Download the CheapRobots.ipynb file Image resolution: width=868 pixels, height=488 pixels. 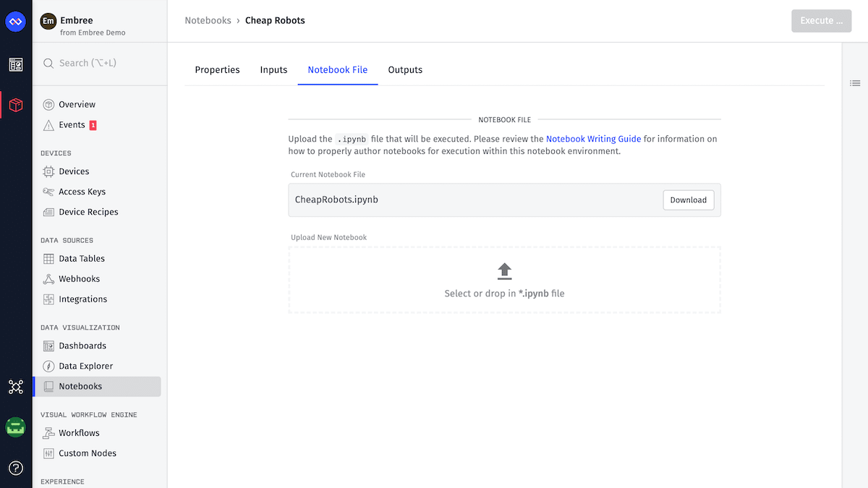pos(688,200)
